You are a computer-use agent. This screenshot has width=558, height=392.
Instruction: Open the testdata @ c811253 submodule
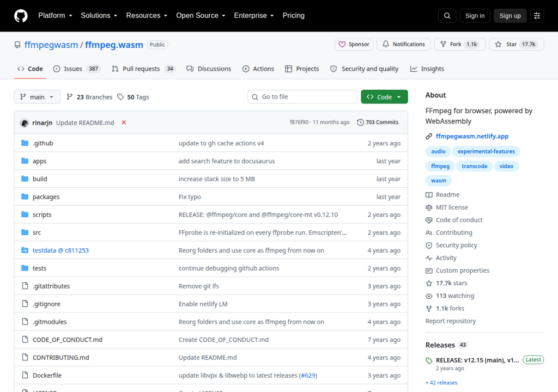click(60, 250)
